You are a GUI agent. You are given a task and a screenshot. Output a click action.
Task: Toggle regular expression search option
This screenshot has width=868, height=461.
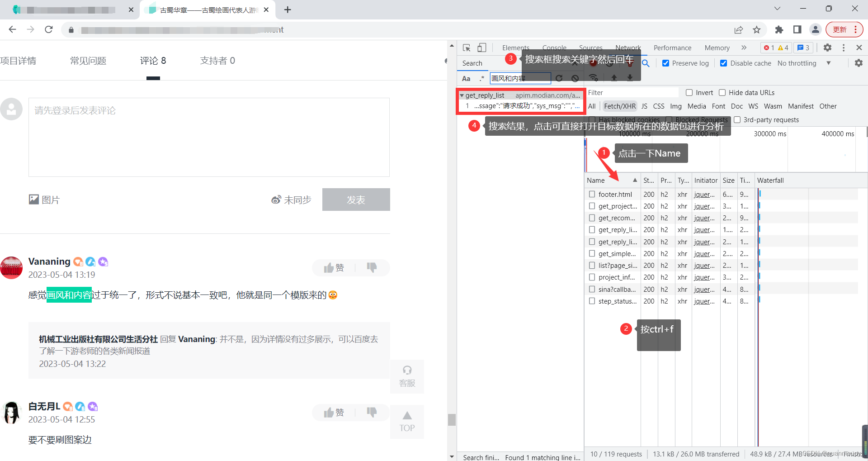(482, 78)
